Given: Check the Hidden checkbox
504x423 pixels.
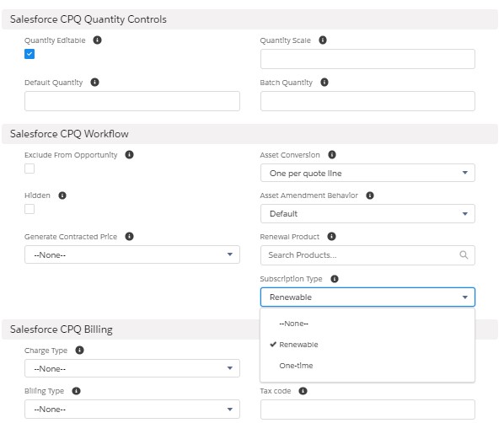Looking at the screenshot, I should click(29, 209).
